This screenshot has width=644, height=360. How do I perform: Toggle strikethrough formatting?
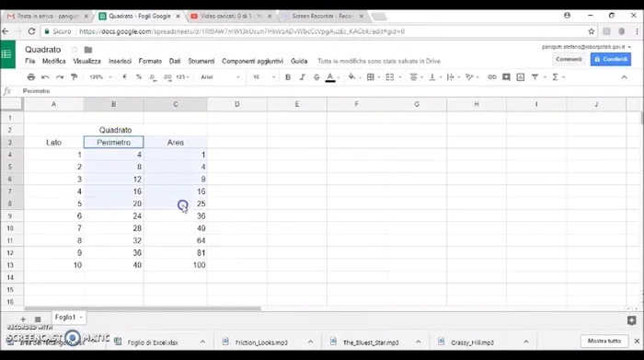click(316, 76)
